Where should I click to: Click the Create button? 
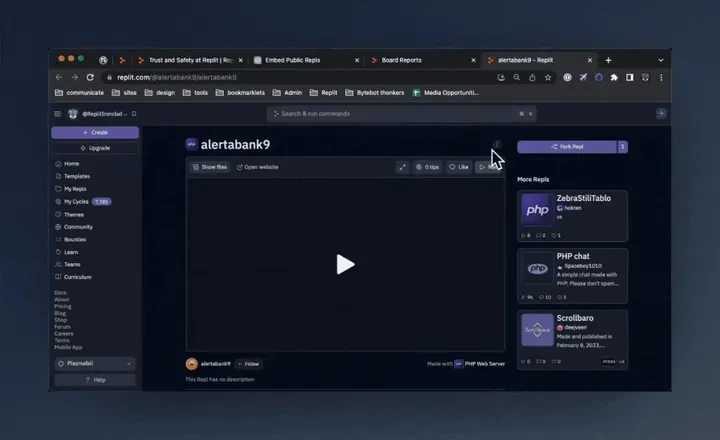95,132
